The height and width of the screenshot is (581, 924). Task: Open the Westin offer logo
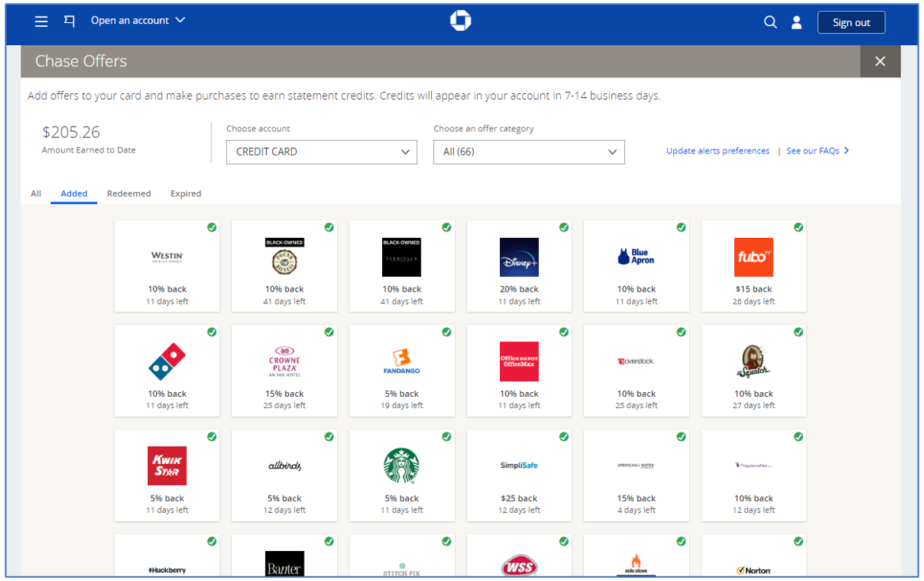tap(168, 257)
